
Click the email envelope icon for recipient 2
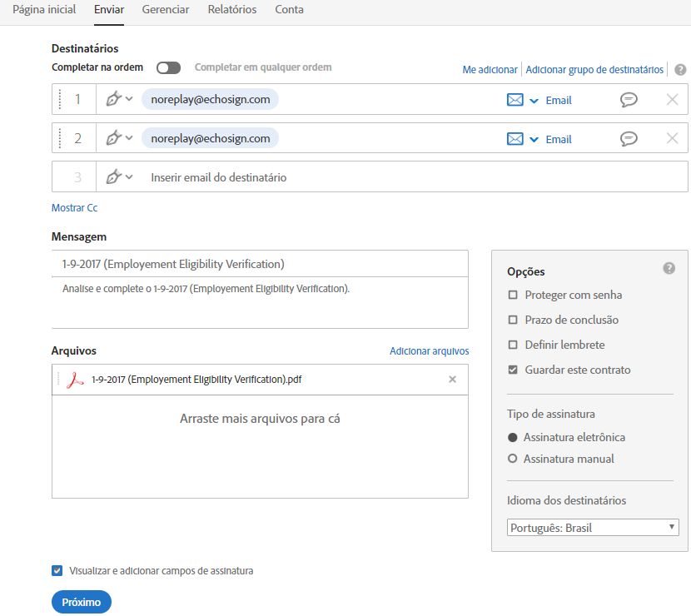tap(515, 139)
